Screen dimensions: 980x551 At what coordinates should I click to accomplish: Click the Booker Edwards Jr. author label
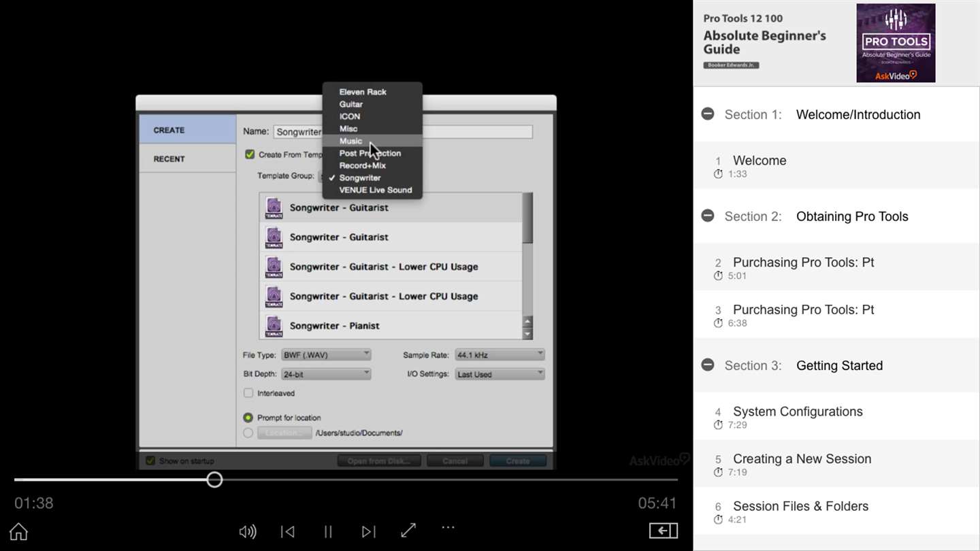coord(731,65)
